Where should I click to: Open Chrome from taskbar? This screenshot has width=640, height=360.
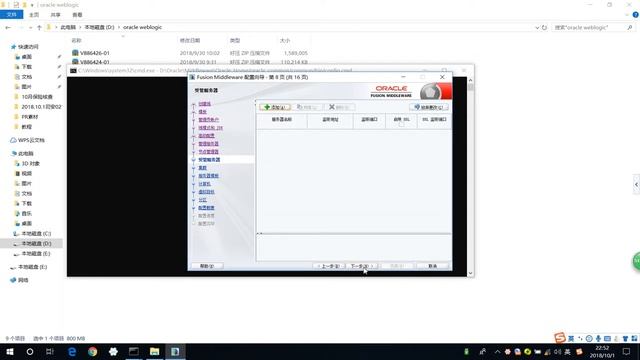(93, 351)
